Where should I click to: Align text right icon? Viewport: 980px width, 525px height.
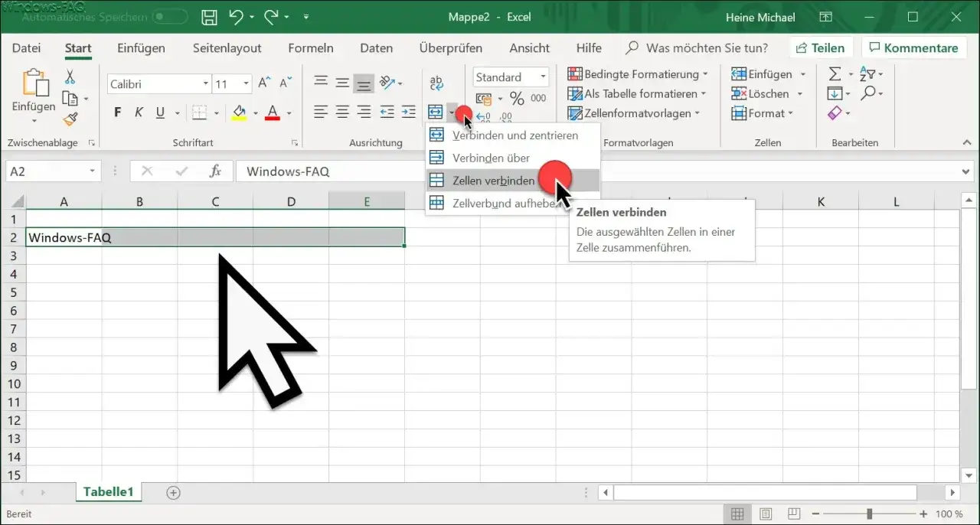pos(364,112)
